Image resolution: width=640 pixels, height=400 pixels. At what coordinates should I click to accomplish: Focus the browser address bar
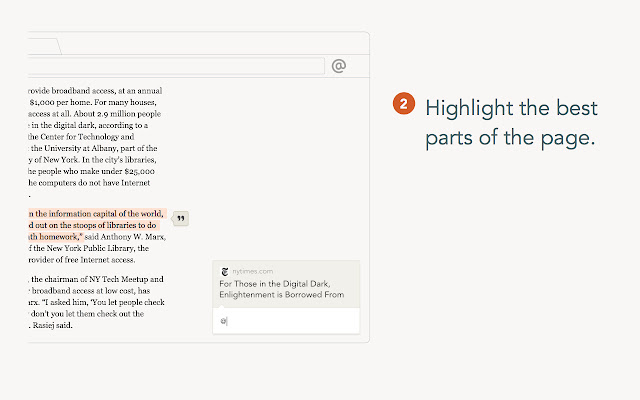(x=176, y=66)
